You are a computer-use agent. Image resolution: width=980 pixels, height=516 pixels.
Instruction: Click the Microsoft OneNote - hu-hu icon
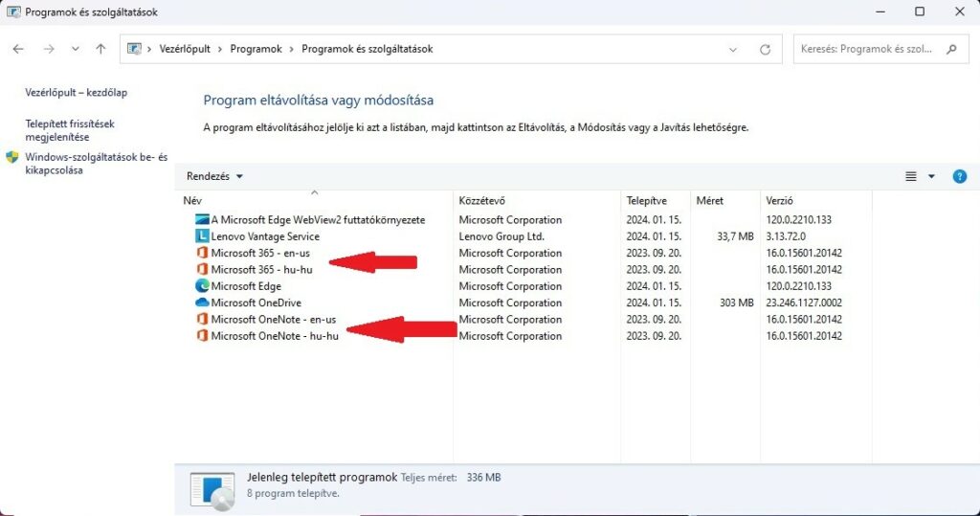click(202, 336)
